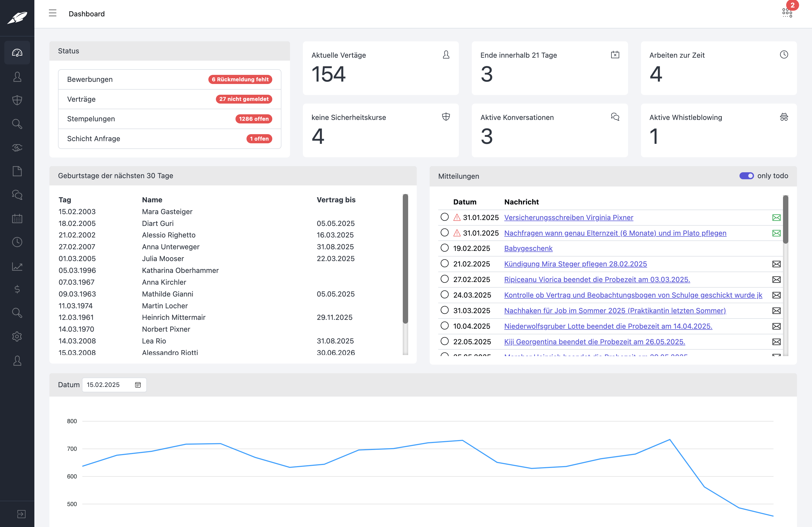Click the logout icon at sidebar bottom
812x527 pixels.
click(21, 514)
